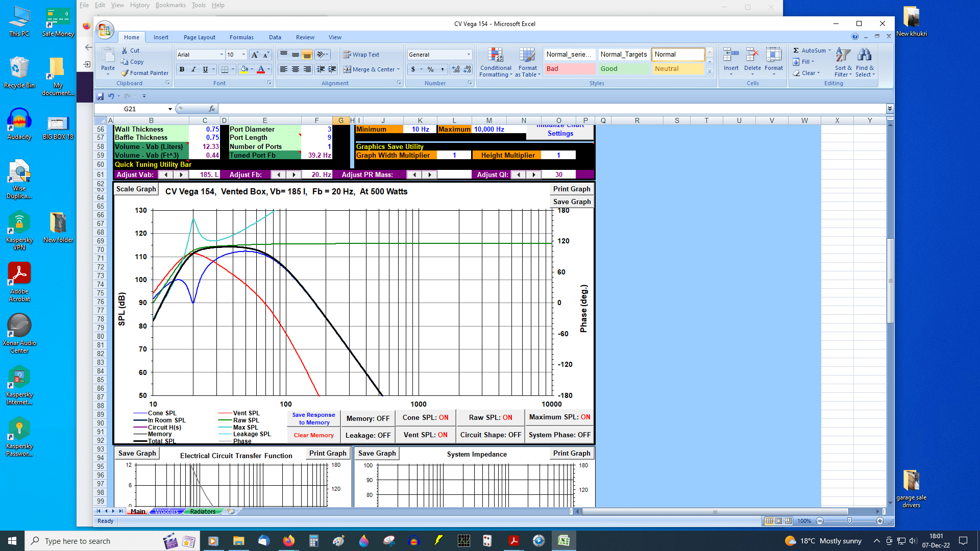Click the Decrease Indent icon

point(321,69)
